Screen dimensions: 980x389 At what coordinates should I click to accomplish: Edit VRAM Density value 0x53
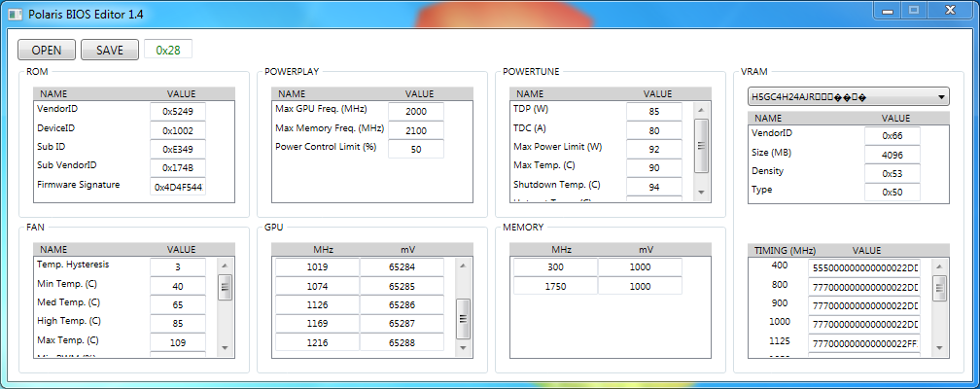892,173
